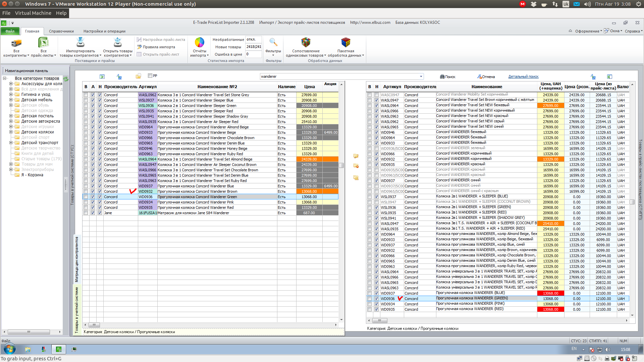Open the 'Все контрагенты' truck icon

point(16,43)
